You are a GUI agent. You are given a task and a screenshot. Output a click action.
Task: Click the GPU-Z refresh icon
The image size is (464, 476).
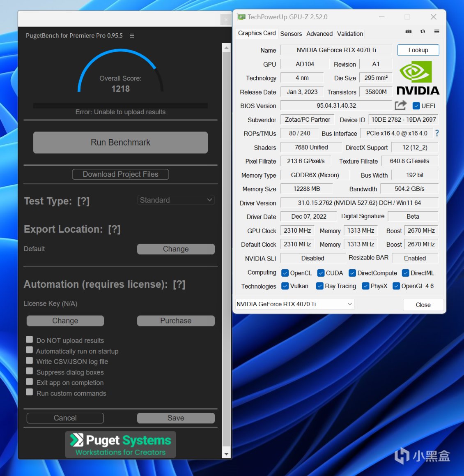[423, 32]
